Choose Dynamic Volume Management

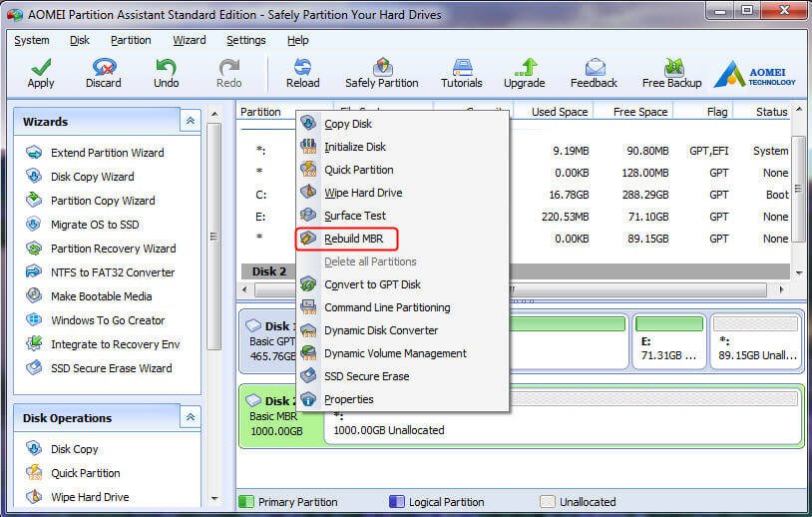pos(402,353)
